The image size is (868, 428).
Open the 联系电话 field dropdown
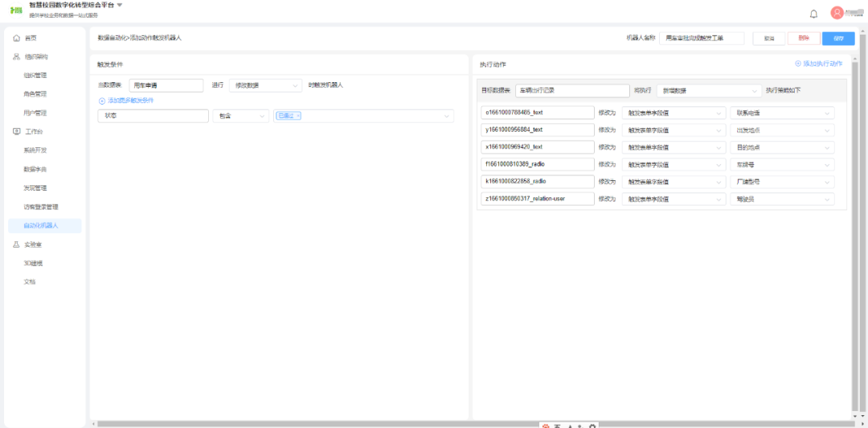tap(780, 113)
